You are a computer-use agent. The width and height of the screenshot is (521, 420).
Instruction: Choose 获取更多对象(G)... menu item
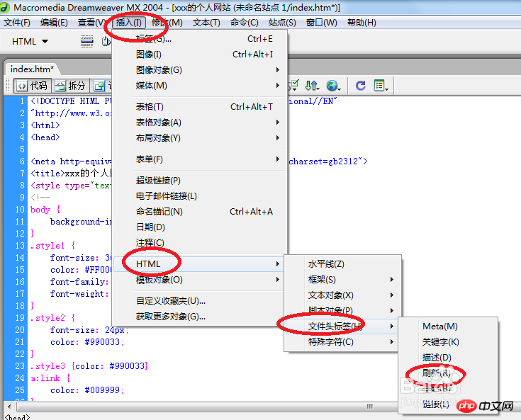(x=200, y=317)
